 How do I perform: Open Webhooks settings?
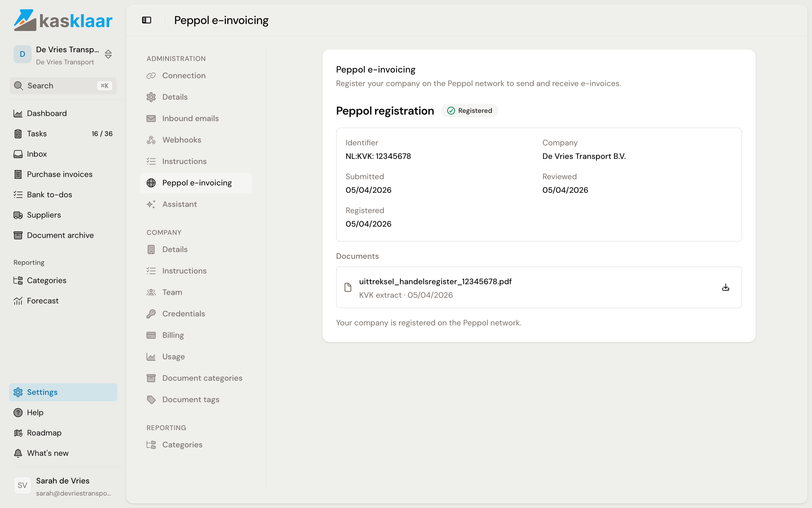click(x=196, y=140)
